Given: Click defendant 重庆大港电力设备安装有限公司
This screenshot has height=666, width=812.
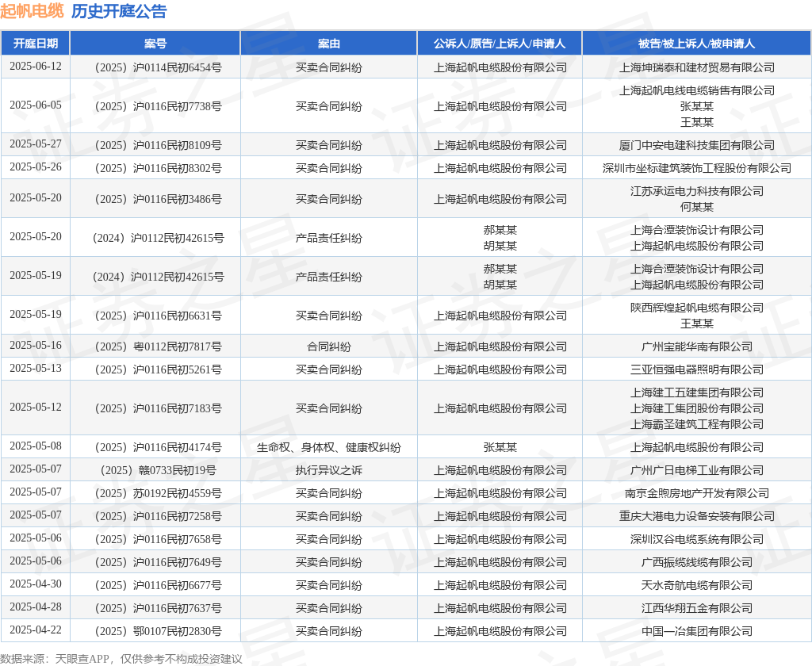Looking at the screenshot, I should coord(696,516).
